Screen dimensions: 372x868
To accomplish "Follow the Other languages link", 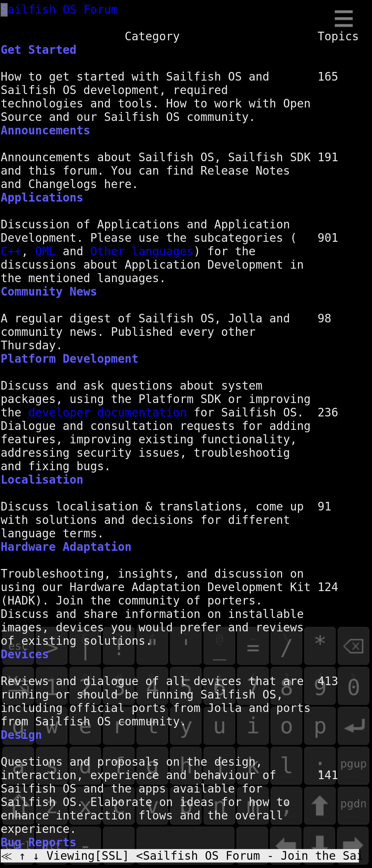I will click(142, 251).
